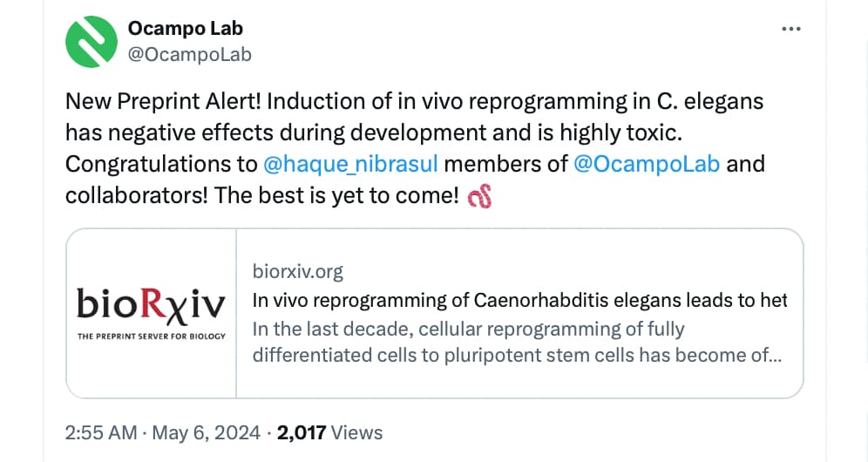Click the bioRxiv logo thumbnail
The height and width of the screenshot is (462, 868).
(151, 313)
